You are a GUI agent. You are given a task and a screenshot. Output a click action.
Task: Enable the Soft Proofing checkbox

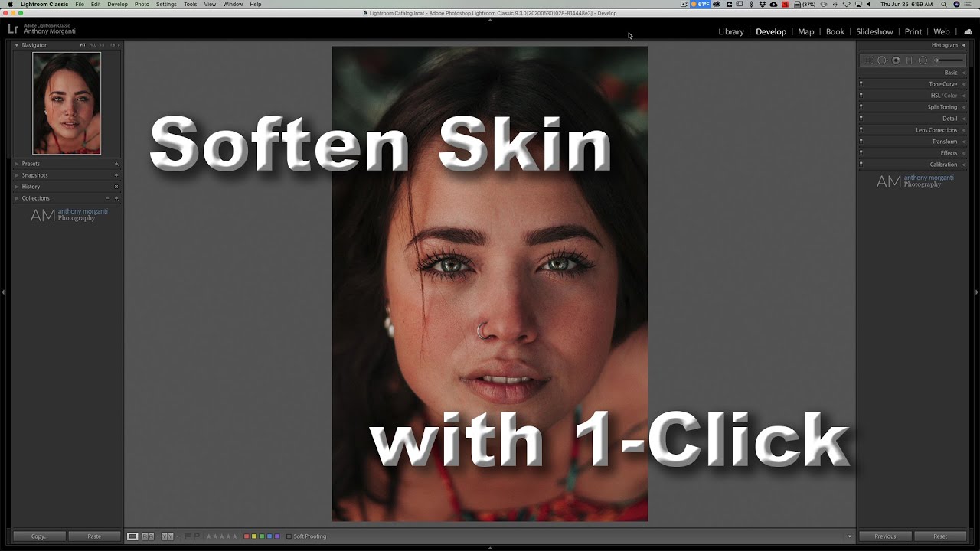[x=289, y=536]
